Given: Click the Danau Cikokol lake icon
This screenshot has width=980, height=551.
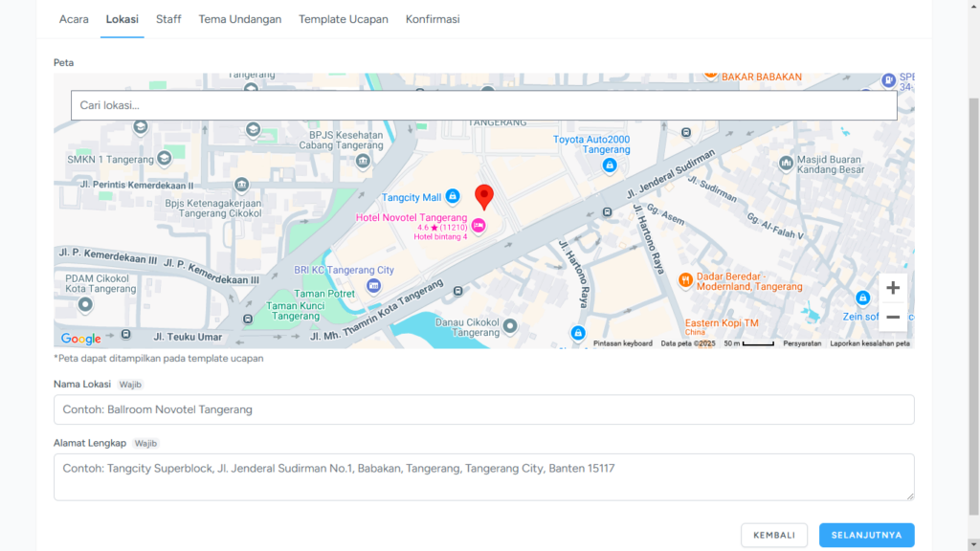Looking at the screenshot, I should [510, 326].
